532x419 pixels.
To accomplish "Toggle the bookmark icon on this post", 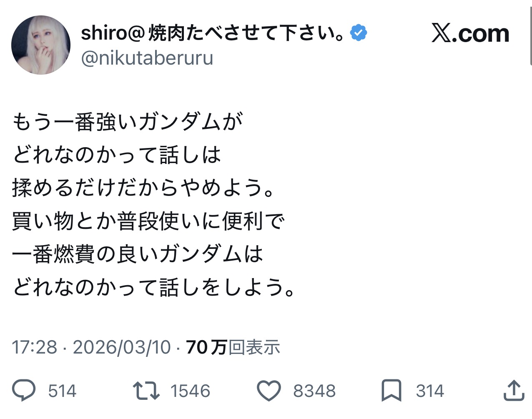I will 391,391.
